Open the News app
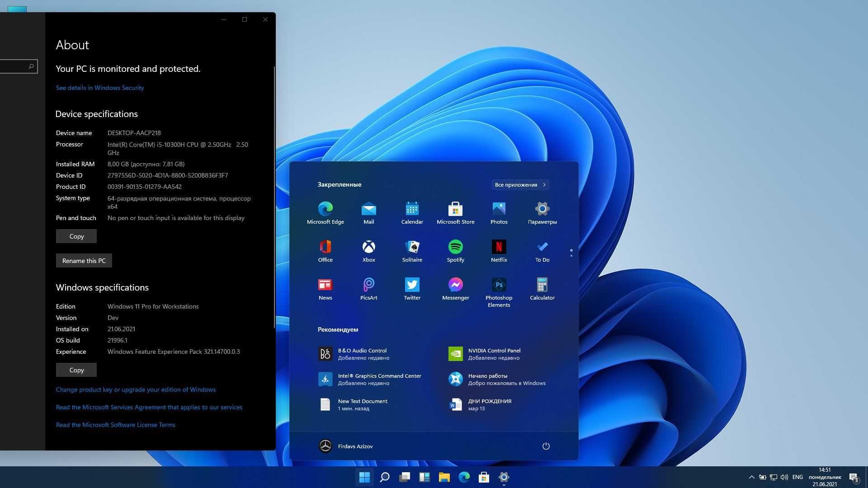The height and width of the screenshot is (488, 868). tap(325, 289)
